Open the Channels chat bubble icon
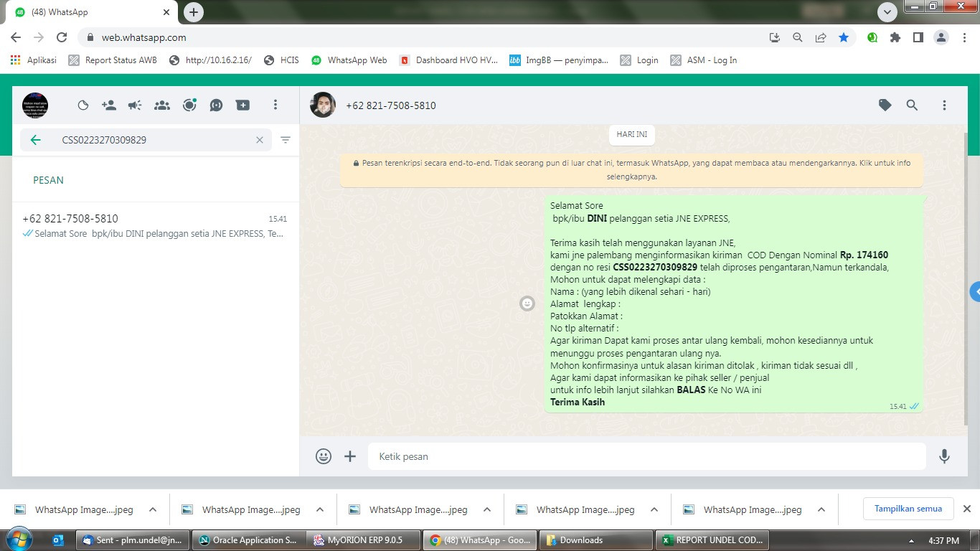Screen dimensions: 980x551 tap(216, 105)
